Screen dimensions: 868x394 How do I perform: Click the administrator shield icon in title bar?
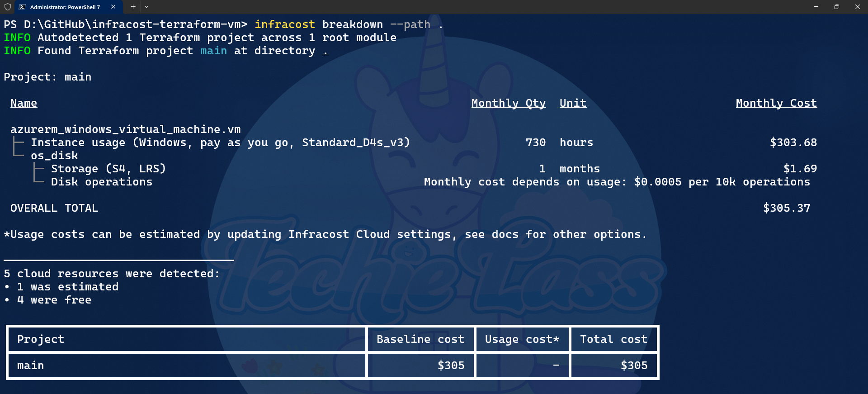(7, 7)
